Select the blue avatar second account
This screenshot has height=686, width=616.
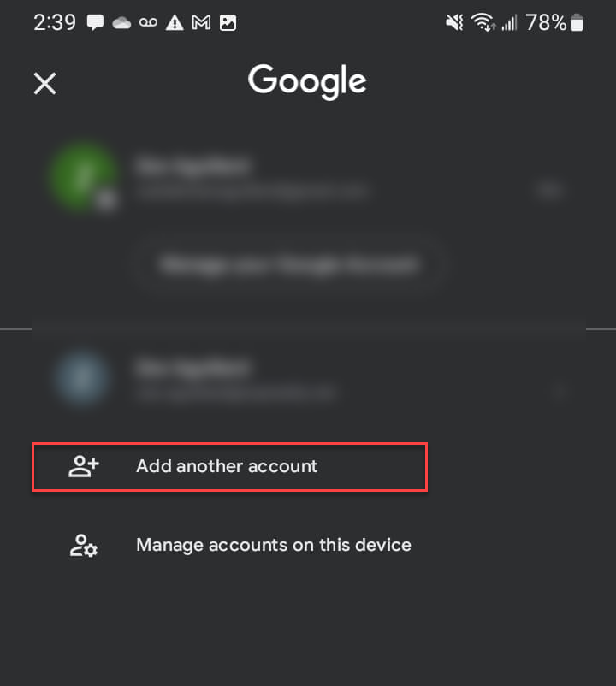click(82, 377)
